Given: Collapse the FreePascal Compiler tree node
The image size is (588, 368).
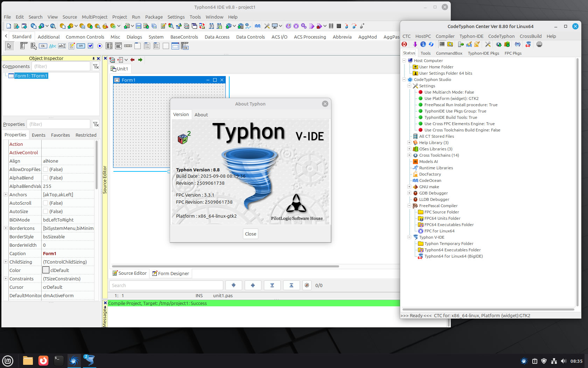Looking at the screenshot, I should (x=409, y=206).
